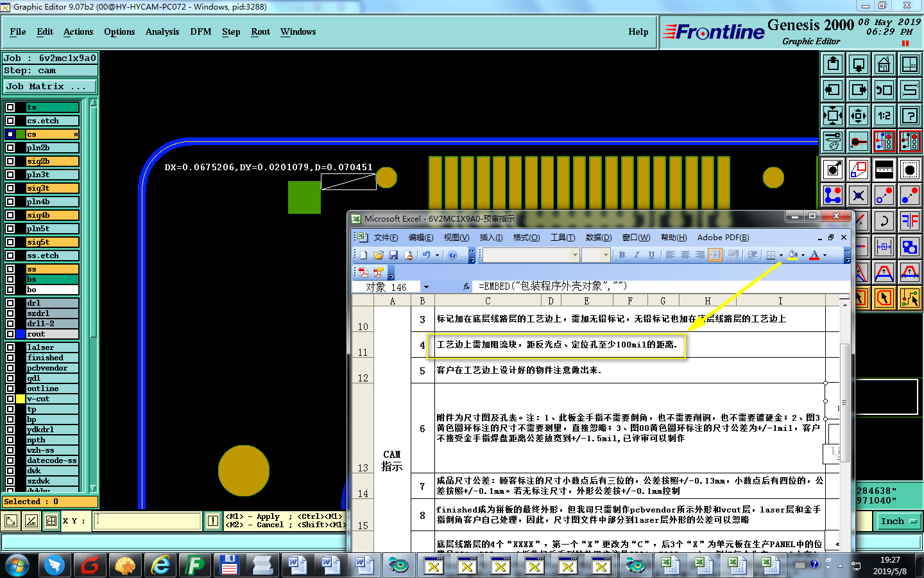This screenshot has height=578, width=924.
Task: Click the wrench and palette settings icon
Action: [x=833, y=141]
